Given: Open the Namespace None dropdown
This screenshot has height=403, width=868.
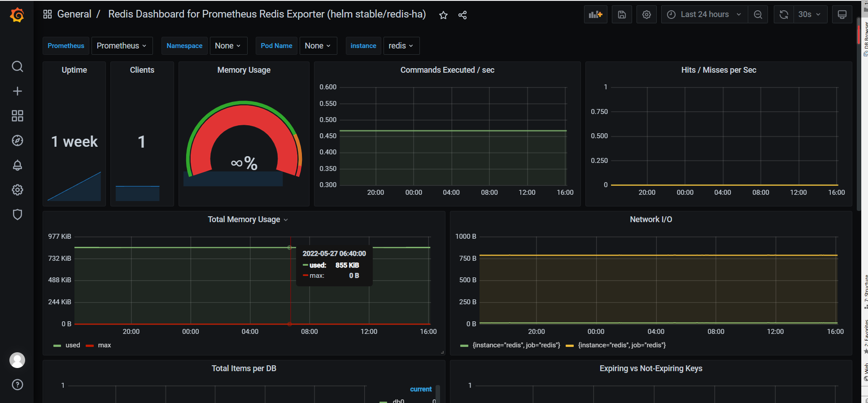Looking at the screenshot, I should point(228,46).
